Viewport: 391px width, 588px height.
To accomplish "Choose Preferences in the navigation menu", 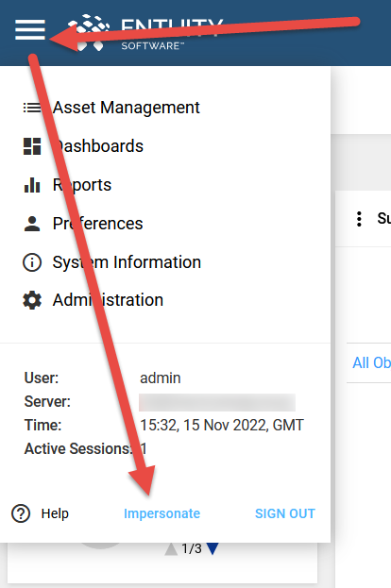I will (97, 224).
